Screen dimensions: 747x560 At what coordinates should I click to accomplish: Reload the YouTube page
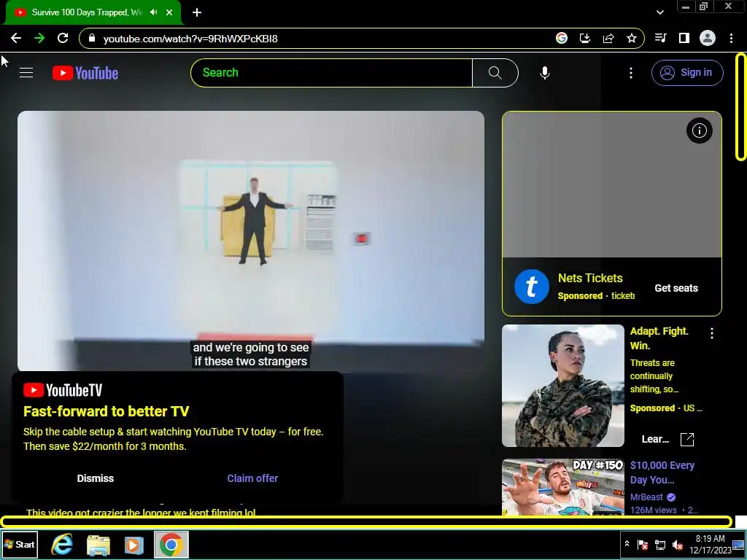(x=63, y=38)
